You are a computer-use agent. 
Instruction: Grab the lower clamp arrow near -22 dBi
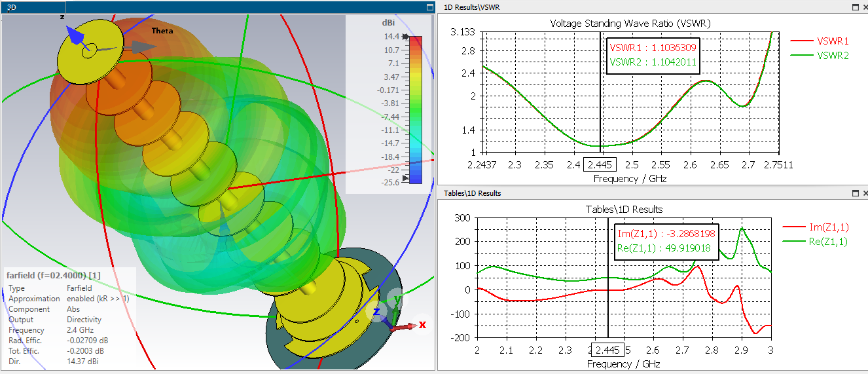pos(406,178)
